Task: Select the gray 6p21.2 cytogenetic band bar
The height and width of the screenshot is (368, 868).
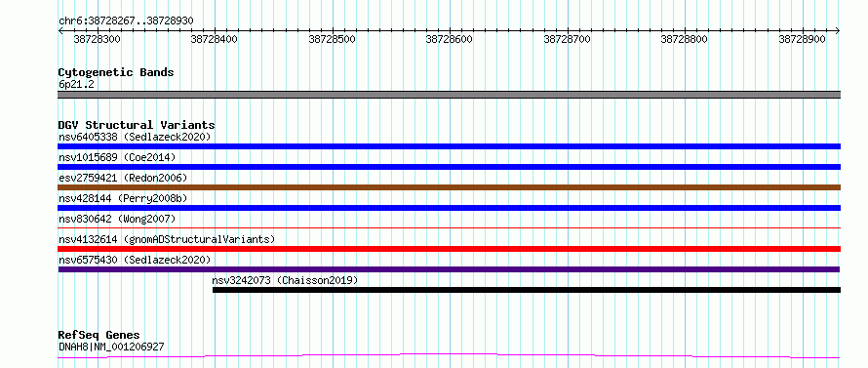Action: point(449,95)
